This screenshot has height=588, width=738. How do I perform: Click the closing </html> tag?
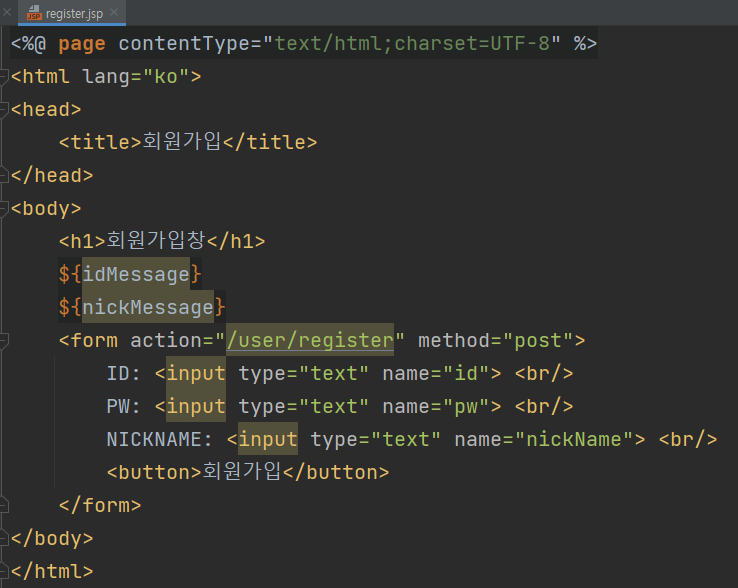52,571
